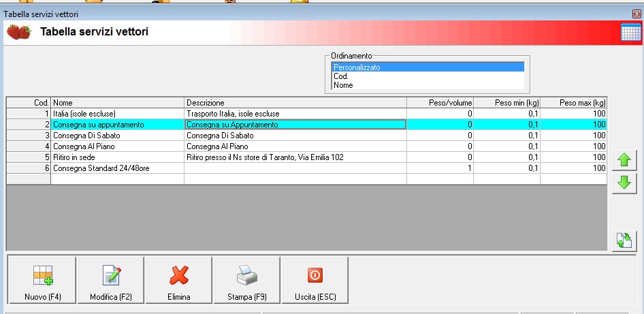Select Consegna su appuntamento name cell
644x314 pixels.
118,125
